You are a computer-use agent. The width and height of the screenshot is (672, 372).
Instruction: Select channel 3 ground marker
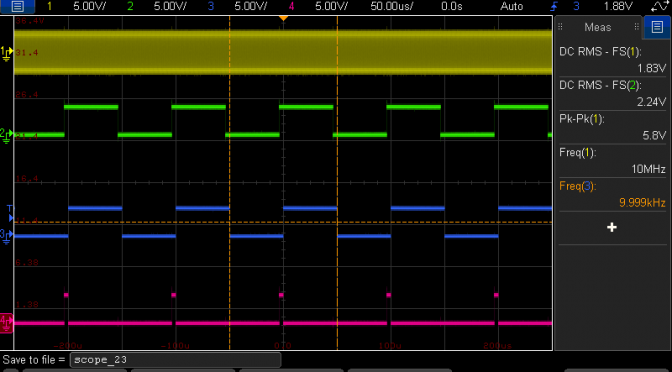pyautogui.click(x=6, y=235)
